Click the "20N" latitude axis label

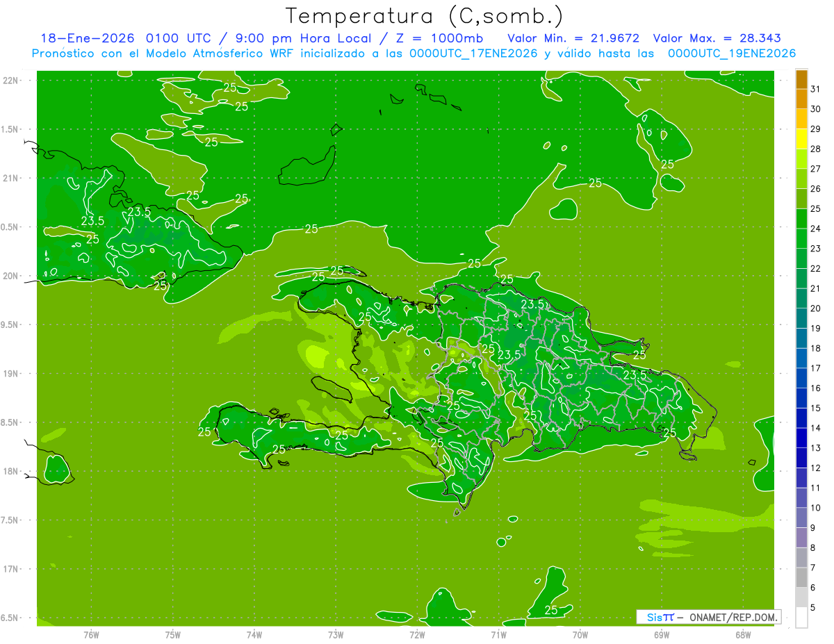[11, 276]
